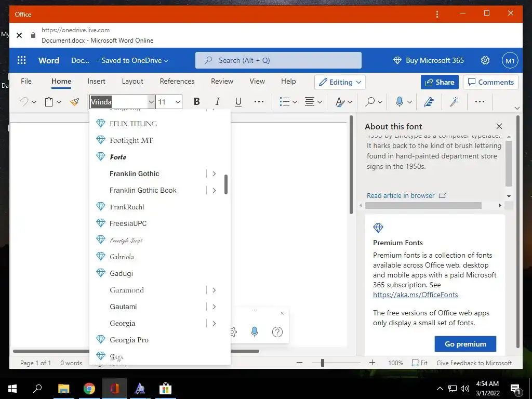The height and width of the screenshot is (399, 532).
Task: Click Give Feedback to Microsoft
Action: click(474, 363)
